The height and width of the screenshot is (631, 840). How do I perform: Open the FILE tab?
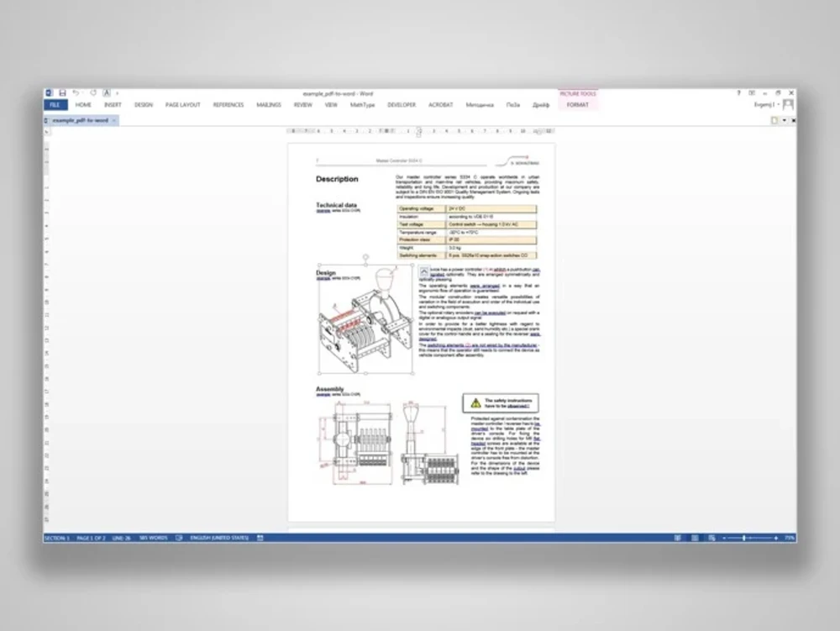pos(55,105)
